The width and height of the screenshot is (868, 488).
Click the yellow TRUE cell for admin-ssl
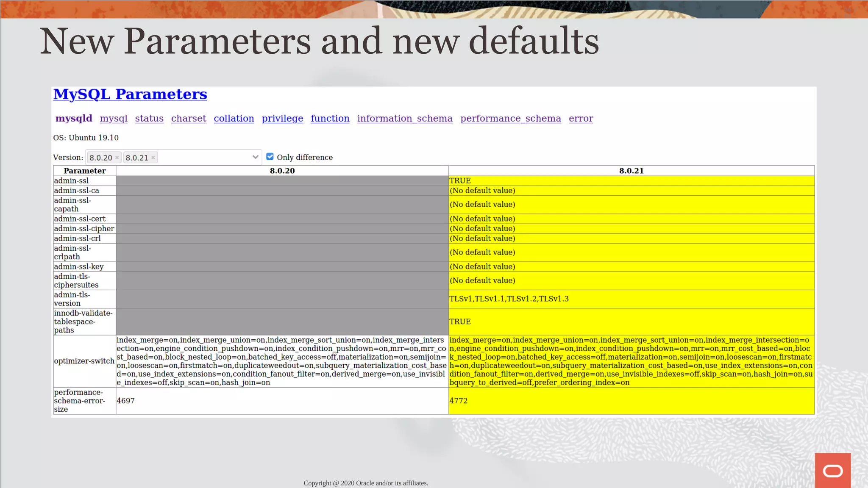pyautogui.click(x=631, y=181)
